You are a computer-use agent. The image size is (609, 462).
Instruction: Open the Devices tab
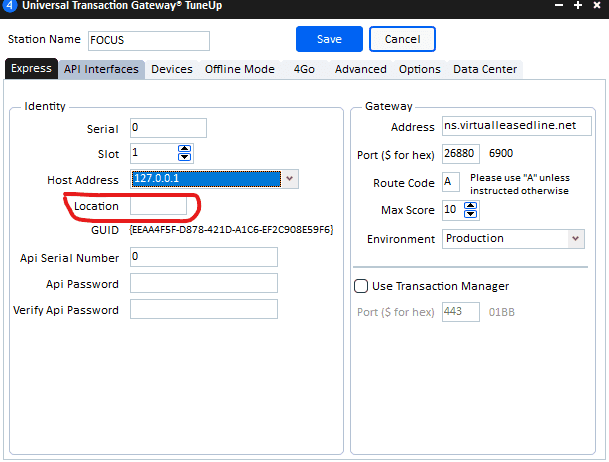tap(172, 69)
